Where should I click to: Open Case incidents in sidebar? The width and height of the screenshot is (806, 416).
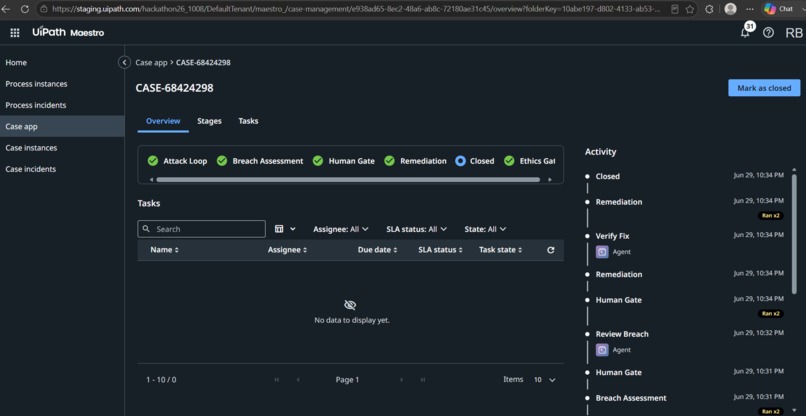tap(62, 169)
